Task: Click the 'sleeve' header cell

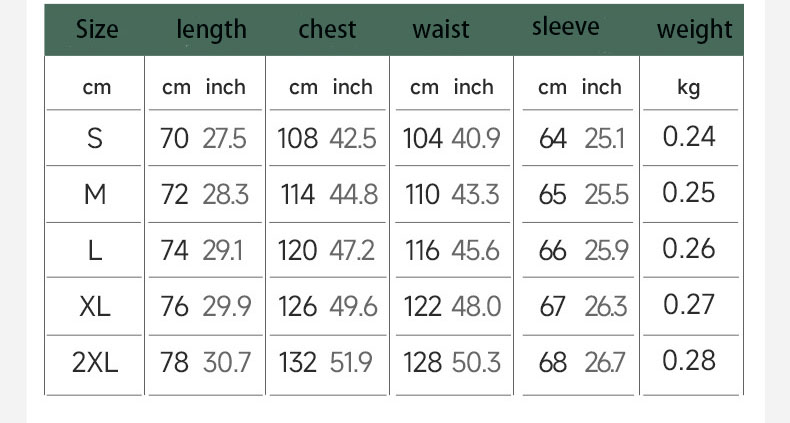Action: click(566, 27)
